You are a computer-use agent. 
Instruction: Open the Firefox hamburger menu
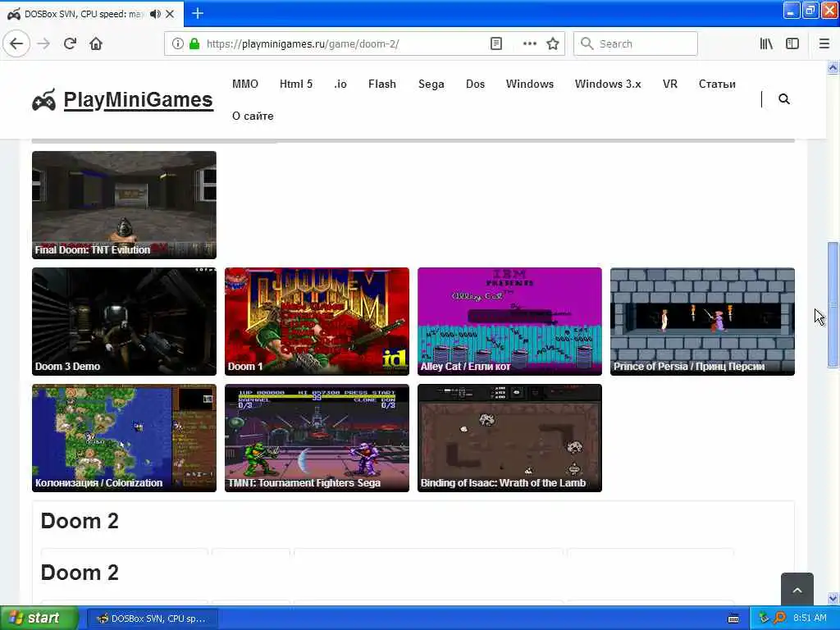[x=824, y=44]
